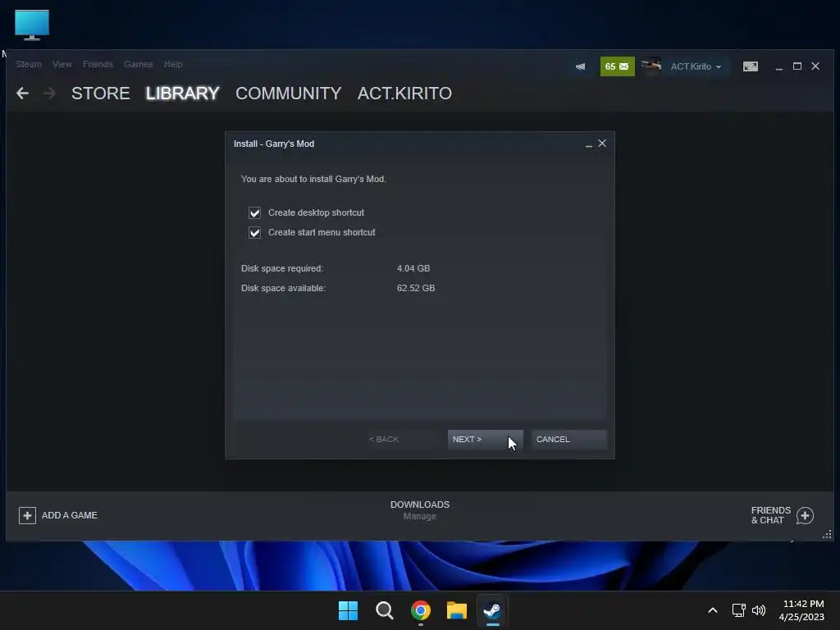Click the ADD A GAME plus icon
The height and width of the screenshot is (630, 840).
click(x=27, y=515)
